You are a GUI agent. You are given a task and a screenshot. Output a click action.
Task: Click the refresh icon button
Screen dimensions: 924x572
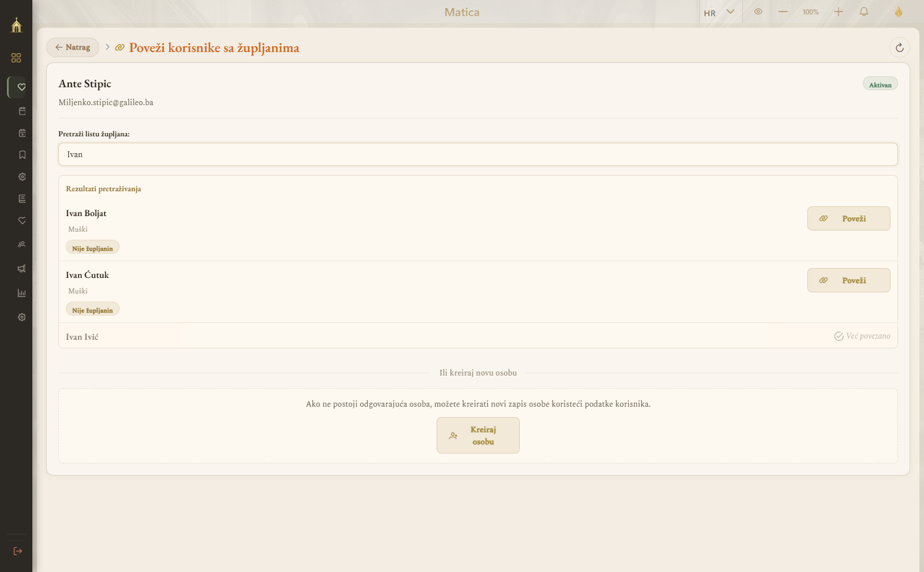[900, 48]
